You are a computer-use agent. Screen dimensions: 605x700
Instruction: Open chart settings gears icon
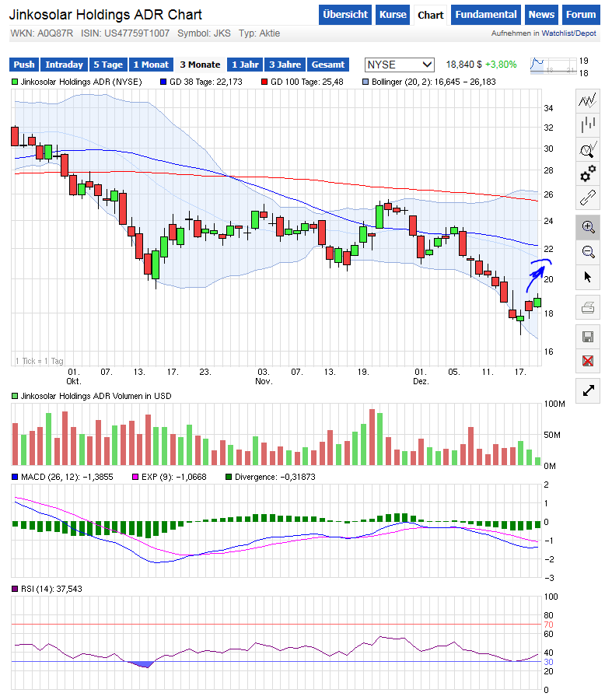tap(588, 173)
